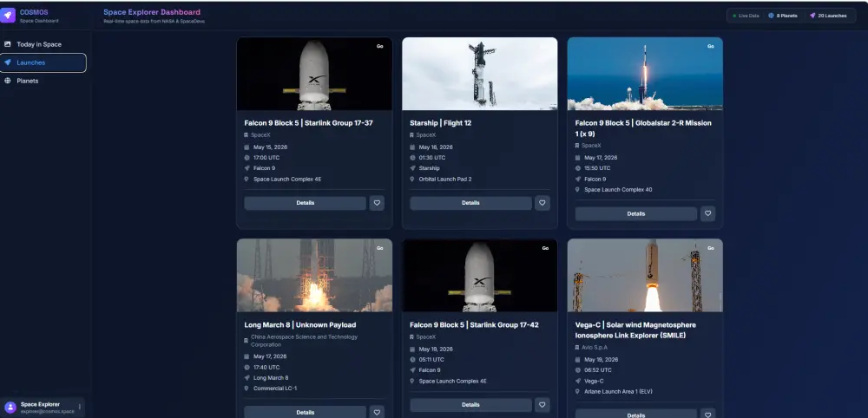Click the Space Explorer user avatar
The width and height of the screenshot is (868, 418).
10,407
